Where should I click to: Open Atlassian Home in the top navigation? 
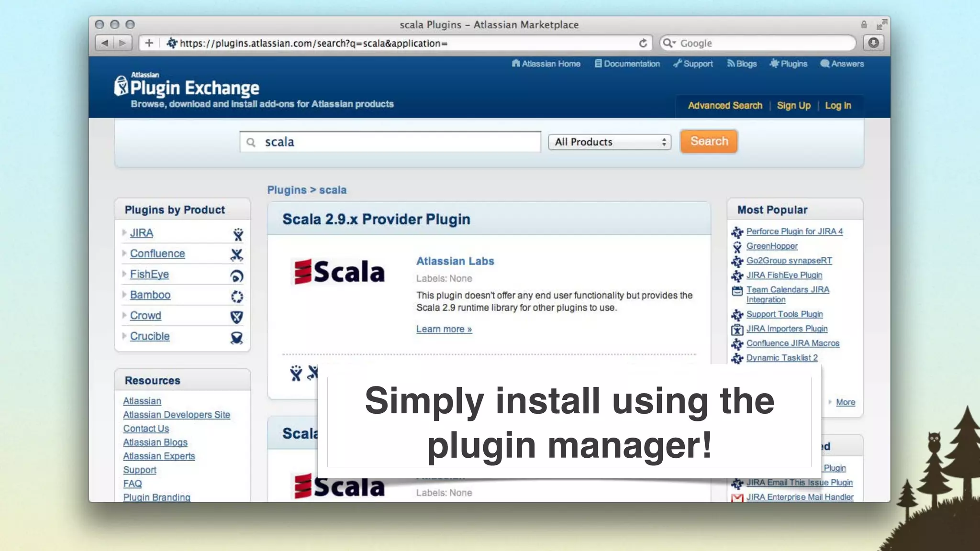click(x=546, y=64)
